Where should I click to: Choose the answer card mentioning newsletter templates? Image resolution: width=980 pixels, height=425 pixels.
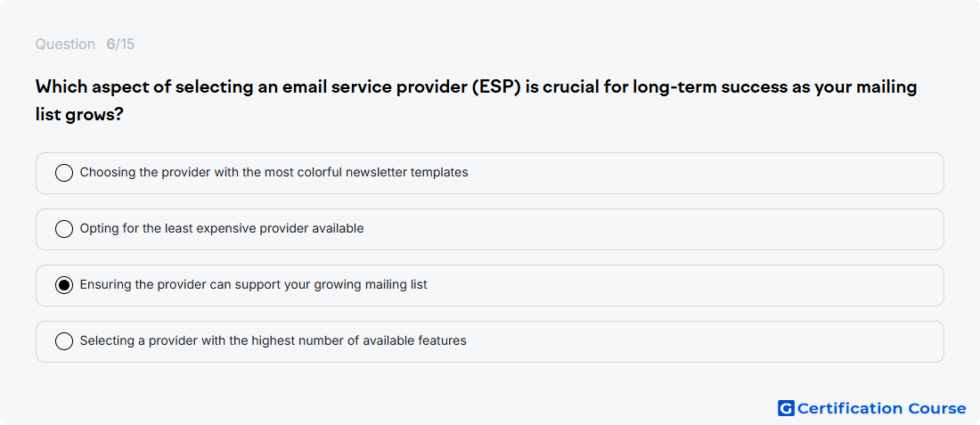[489, 173]
